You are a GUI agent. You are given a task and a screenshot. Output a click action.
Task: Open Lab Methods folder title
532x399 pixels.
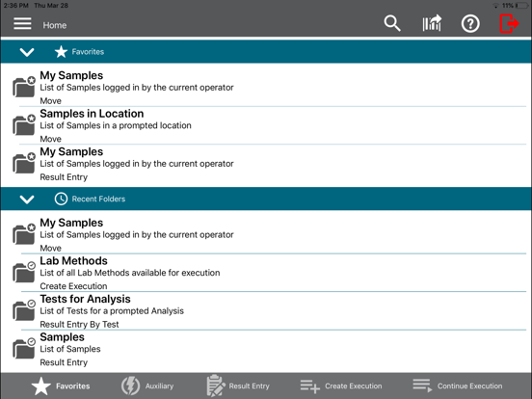[x=73, y=260]
